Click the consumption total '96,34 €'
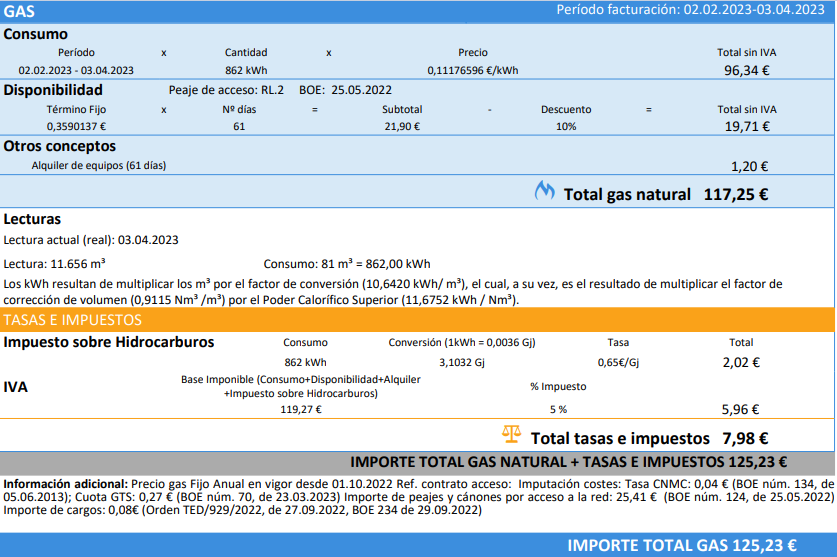 (746, 70)
